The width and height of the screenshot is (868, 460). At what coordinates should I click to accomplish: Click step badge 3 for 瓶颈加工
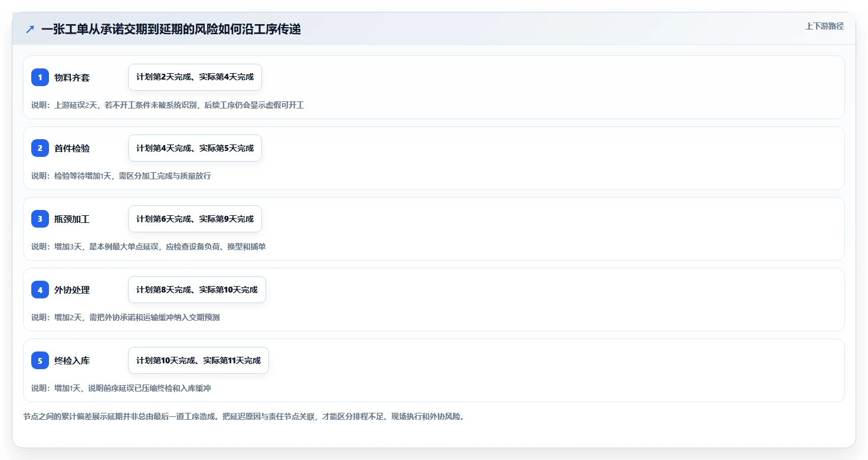pyautogui.click(x=40, y=219)
